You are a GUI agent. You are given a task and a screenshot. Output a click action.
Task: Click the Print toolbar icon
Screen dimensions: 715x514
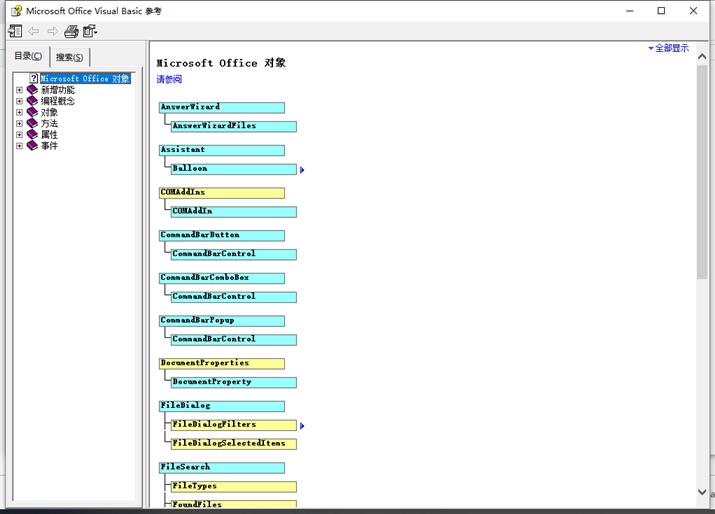tap(71, 31)
